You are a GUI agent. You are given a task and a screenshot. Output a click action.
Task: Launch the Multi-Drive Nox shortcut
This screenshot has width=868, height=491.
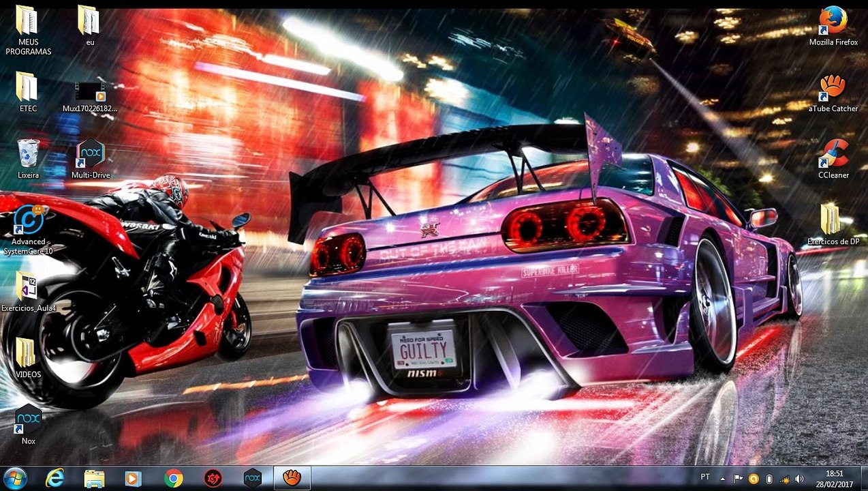pos(90,158)
